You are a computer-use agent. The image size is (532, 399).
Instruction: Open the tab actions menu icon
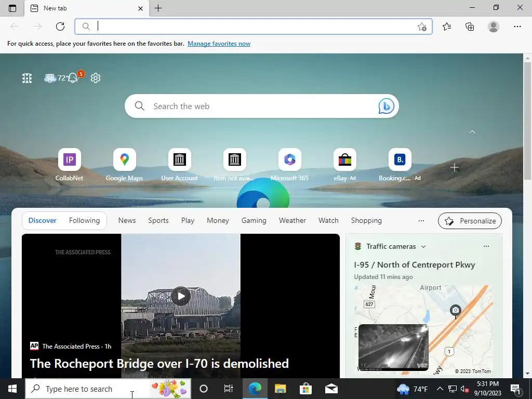[x=12, y=8]
